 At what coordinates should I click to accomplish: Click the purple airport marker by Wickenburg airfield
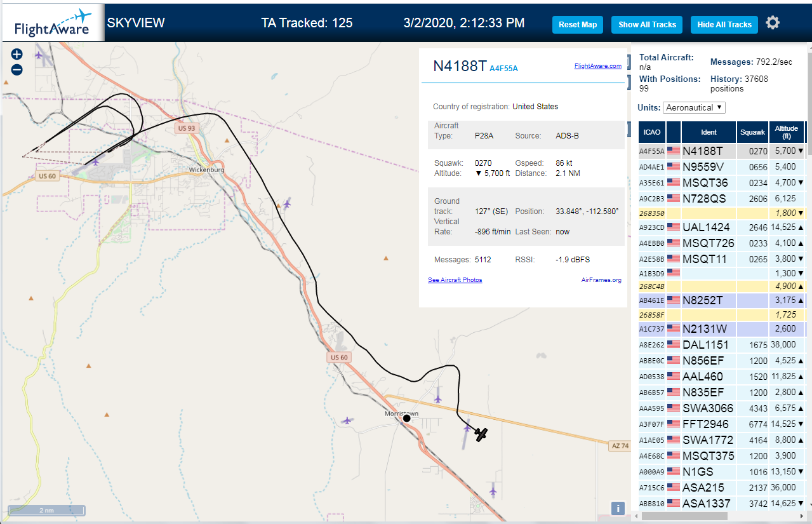pyautogui.click(x=95, y=161)
